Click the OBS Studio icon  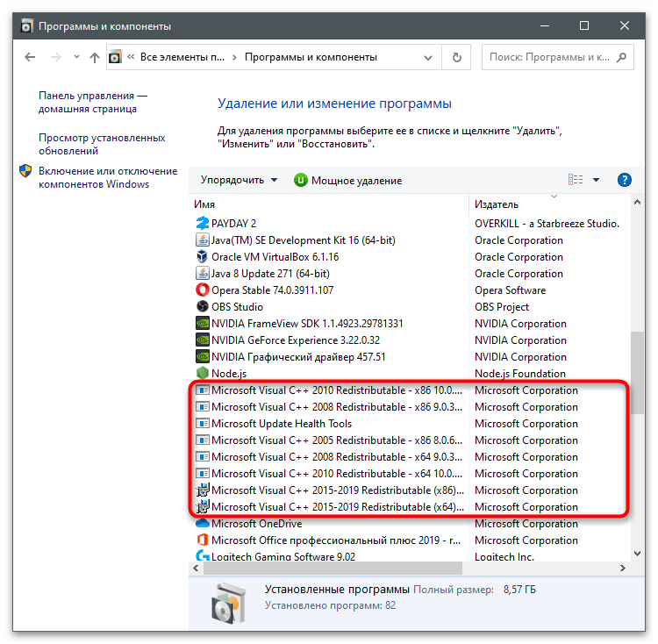pos(203,307)
